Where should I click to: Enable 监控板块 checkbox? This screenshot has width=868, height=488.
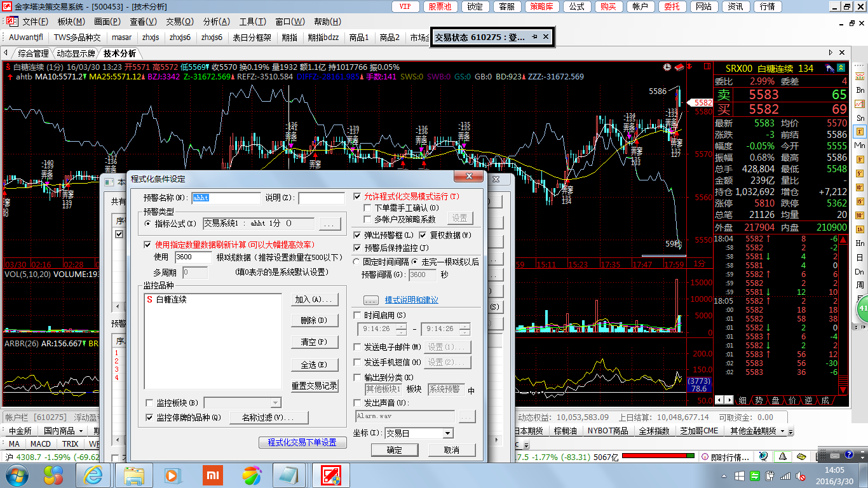(x=149, y=403)
